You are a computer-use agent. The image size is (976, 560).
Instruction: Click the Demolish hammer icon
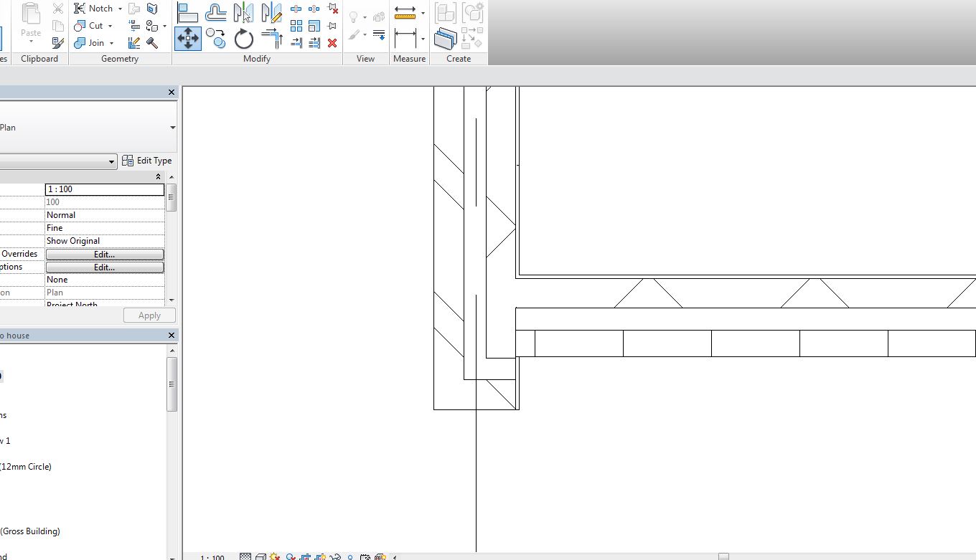152,43
